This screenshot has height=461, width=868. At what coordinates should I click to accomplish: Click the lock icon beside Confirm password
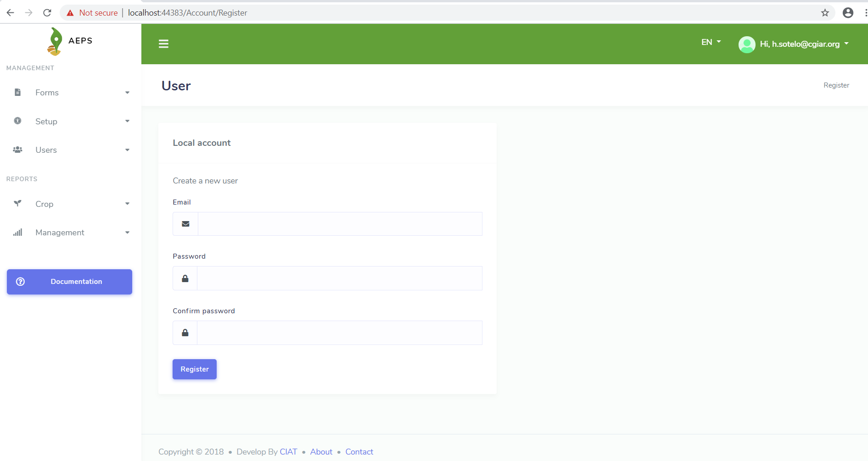[x=185, y=333]
